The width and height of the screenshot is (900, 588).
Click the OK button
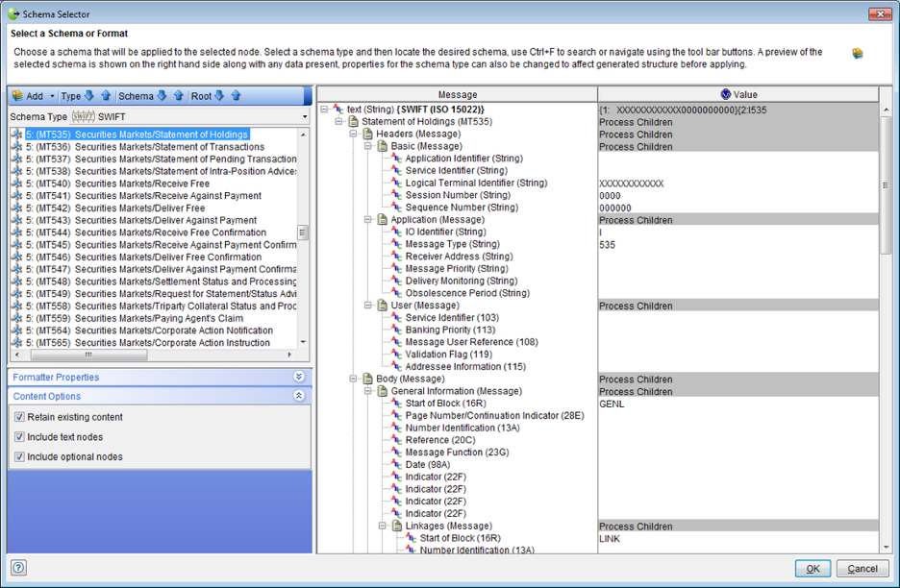tap(812, 569)
